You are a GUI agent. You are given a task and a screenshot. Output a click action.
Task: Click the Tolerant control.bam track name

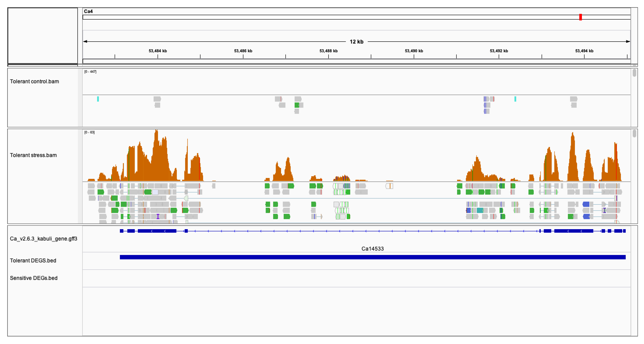coord(34,81)
